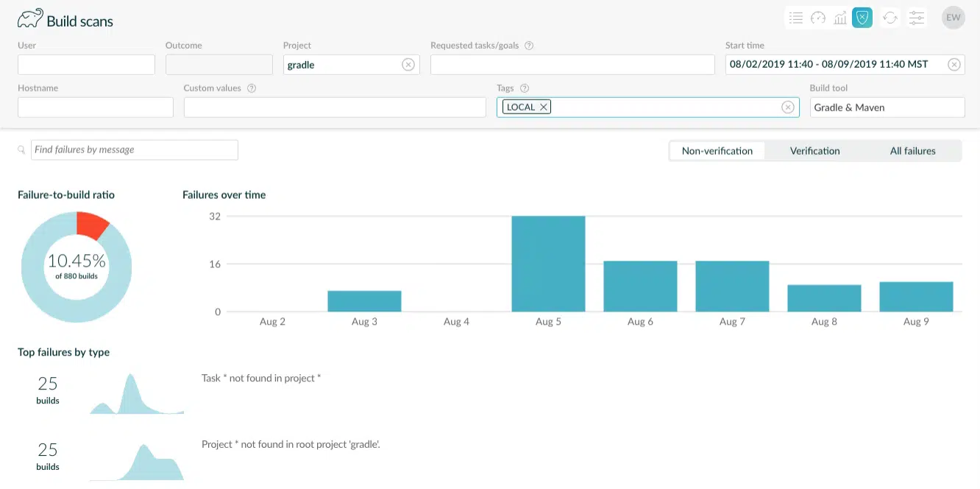Open the Build tool dropdown

pyautogui.click(x=887, y=108)
